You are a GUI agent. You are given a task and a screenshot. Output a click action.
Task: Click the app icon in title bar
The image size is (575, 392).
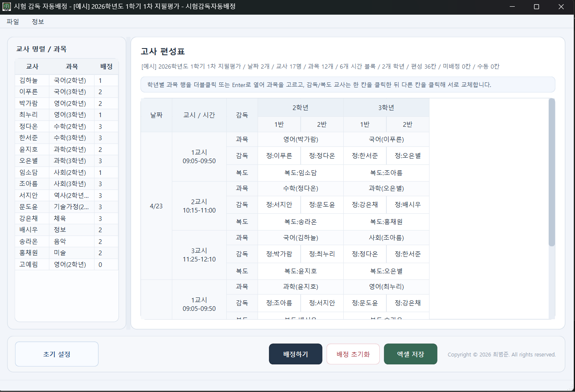[x=7, y=7]
